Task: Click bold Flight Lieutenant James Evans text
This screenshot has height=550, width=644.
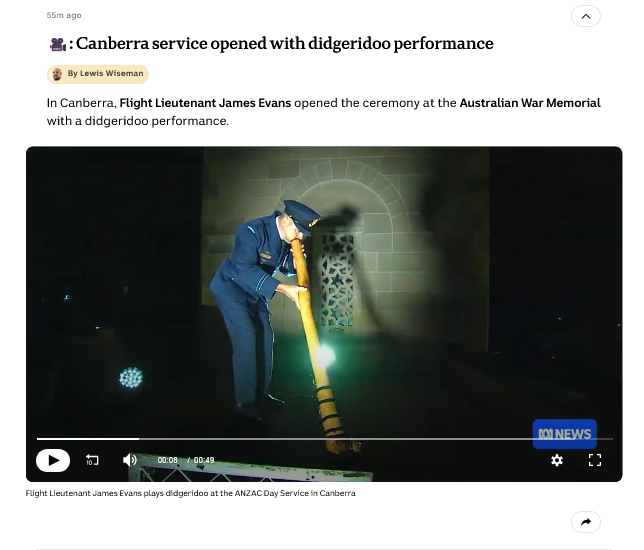Action: (x=205, y=103)
